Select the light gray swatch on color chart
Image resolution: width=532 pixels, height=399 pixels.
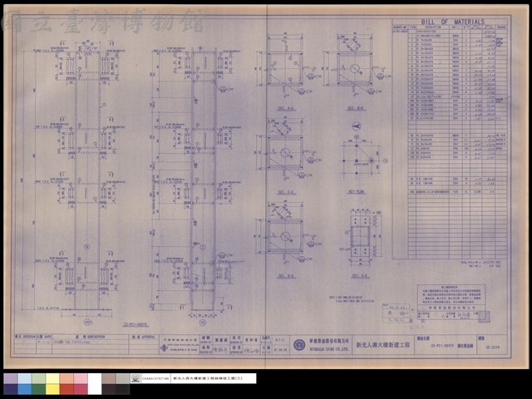coord(123,378)
